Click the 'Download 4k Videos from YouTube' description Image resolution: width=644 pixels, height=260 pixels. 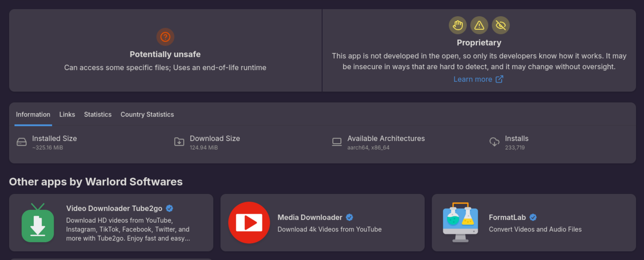[x=329, y=229]
